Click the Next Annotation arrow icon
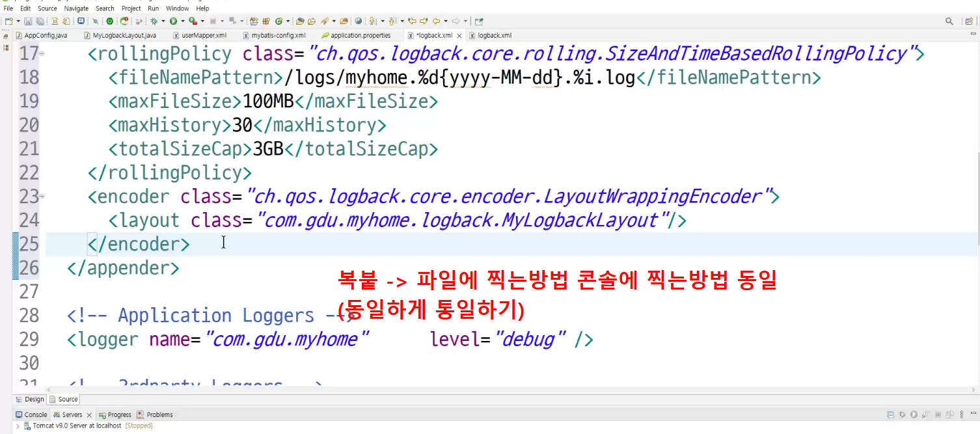Viewport: 980px width, 434px height. click(x=372, y=21)
